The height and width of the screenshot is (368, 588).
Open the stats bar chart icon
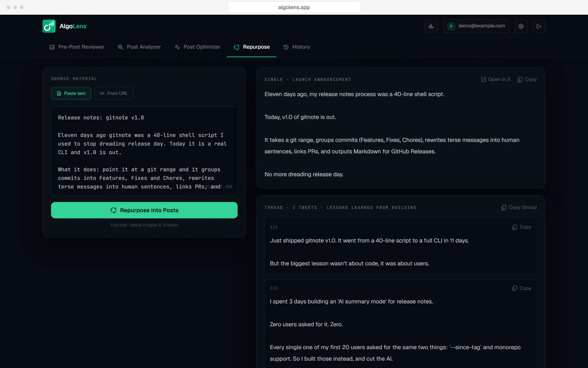[431, 26]
